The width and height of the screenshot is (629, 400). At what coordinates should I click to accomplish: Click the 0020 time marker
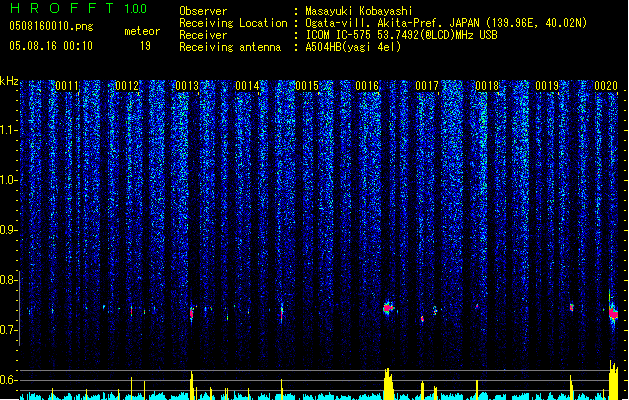click(x=606, y=86)
